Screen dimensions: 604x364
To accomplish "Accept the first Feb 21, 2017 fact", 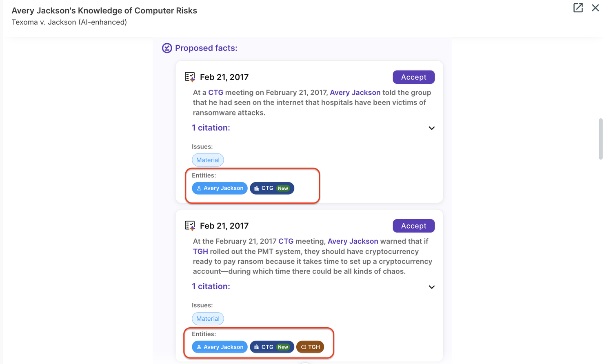I will tap(413, 77).
